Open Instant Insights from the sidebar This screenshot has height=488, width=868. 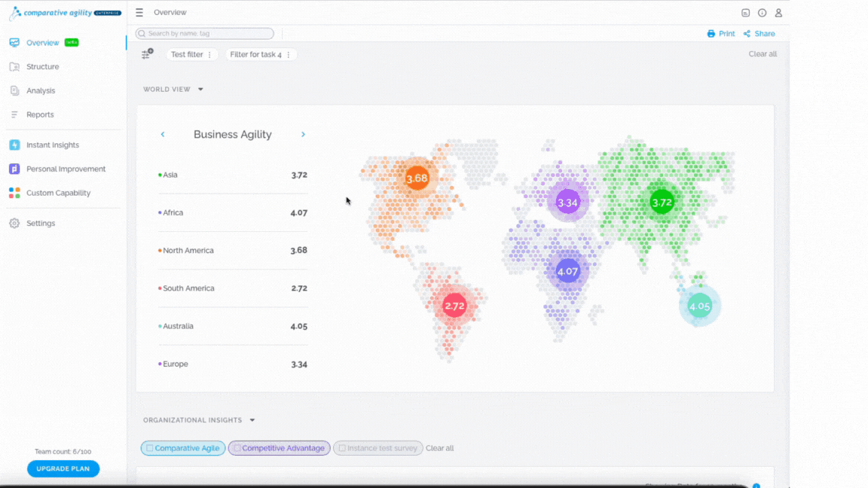(53, 145)
